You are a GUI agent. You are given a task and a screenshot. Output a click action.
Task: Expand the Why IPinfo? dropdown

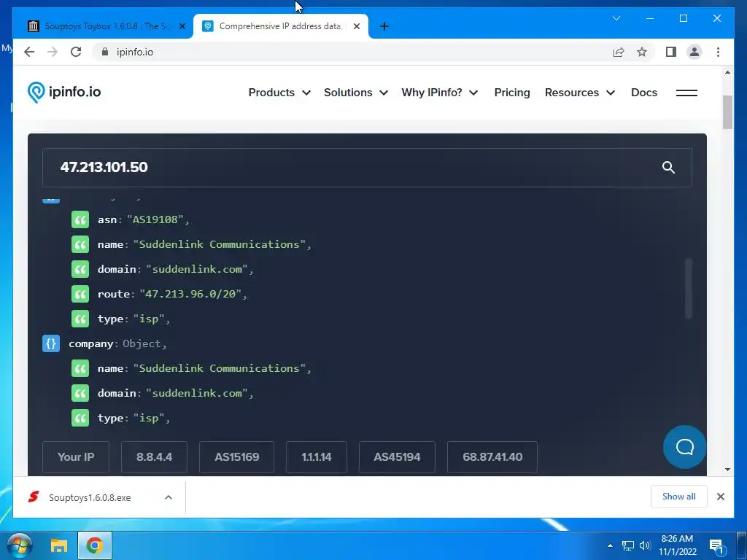coord(439,93)
